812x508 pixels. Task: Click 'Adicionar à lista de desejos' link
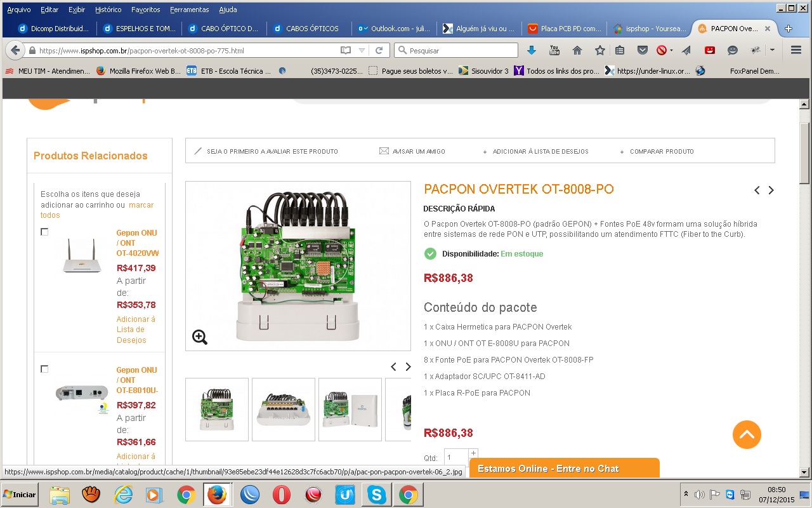click(x=540, y=151)
